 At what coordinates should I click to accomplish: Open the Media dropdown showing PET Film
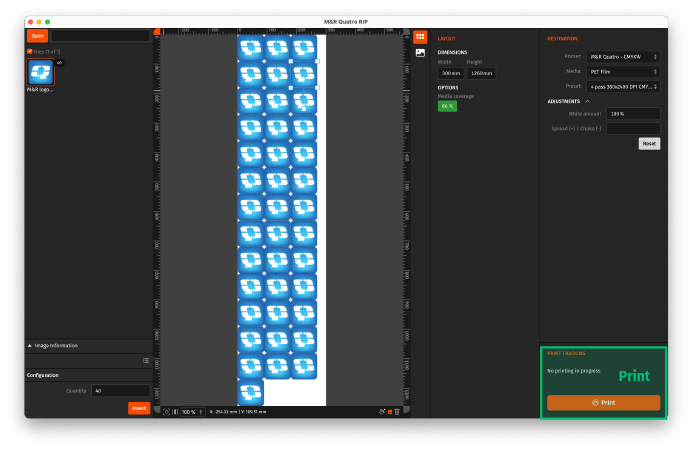(623, 72)
